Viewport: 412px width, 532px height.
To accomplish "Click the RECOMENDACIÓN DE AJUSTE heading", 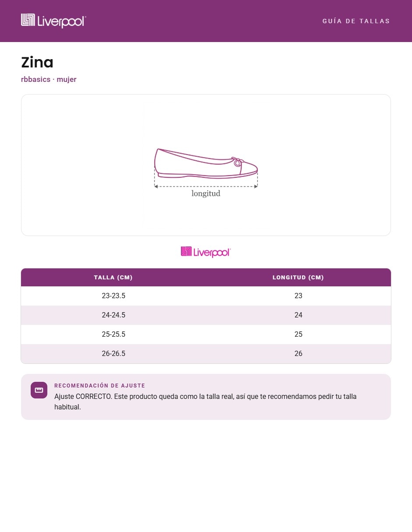I will [99, 386].
